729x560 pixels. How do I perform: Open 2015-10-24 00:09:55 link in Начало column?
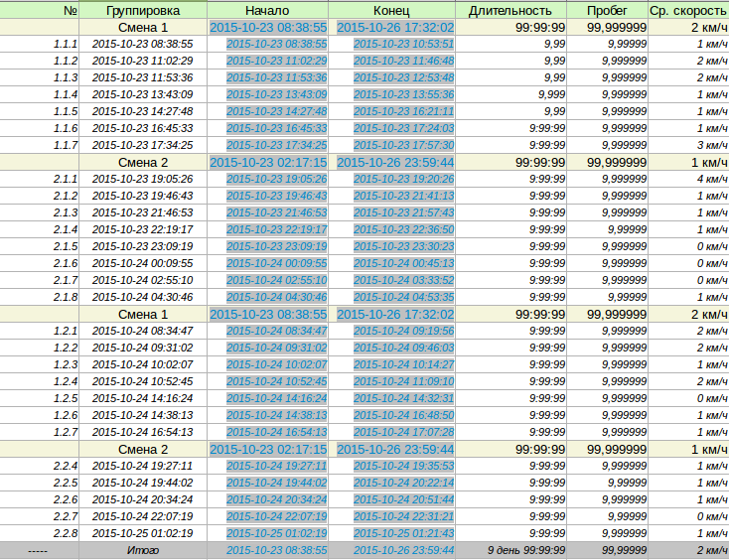tap(276, 263)
